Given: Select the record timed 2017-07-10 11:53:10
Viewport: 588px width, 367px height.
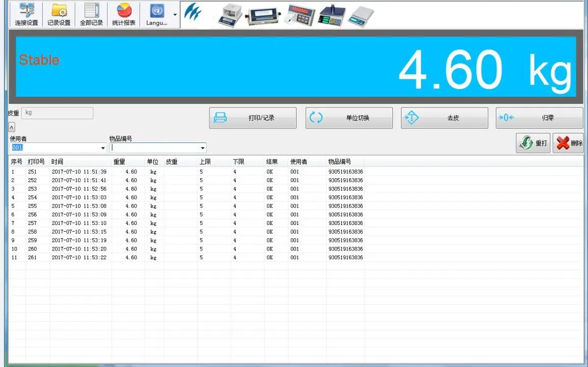Looking at the screenshot, I should pos(186,223).
